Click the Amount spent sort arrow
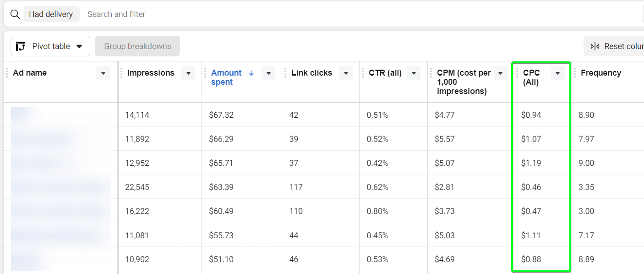Screen dimensions: 644x274 (x=251, y=73)
